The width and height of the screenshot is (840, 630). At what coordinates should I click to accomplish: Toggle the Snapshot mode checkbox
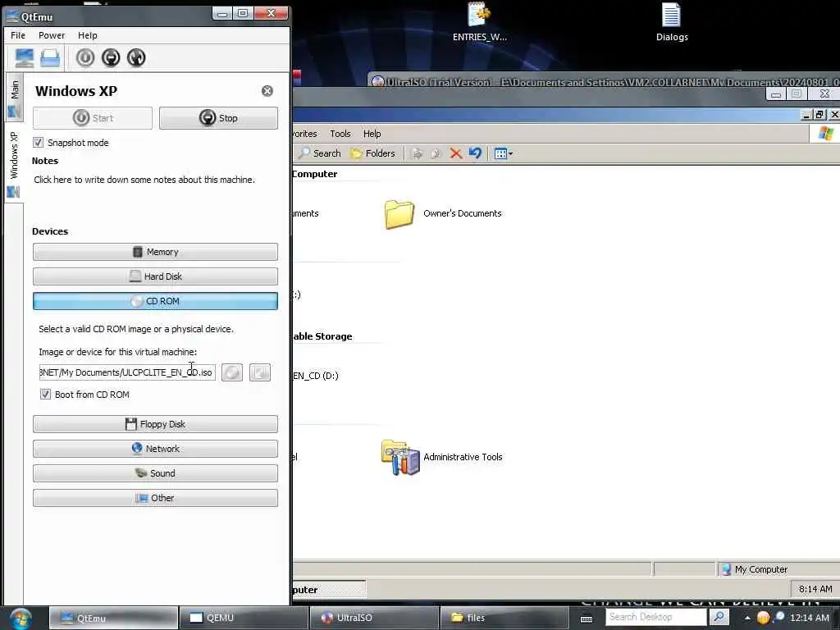pos(38,143)
